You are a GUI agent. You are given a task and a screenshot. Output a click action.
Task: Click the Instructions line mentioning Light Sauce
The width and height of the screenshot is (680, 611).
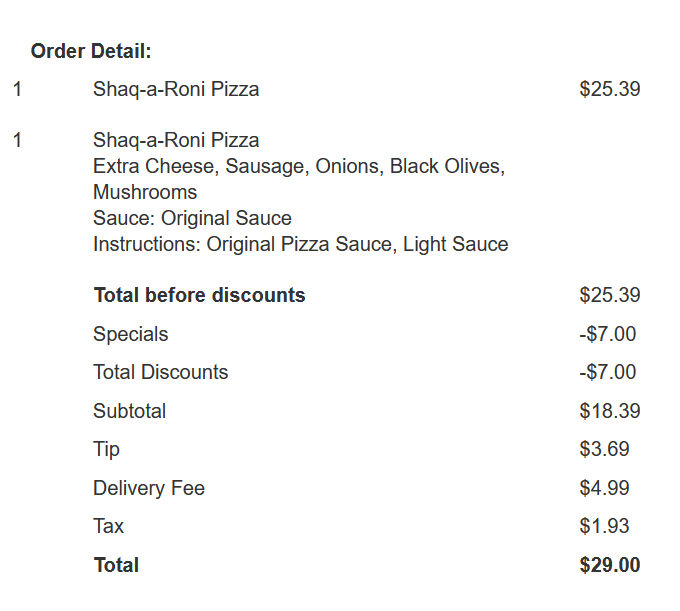tap(300, 244)
